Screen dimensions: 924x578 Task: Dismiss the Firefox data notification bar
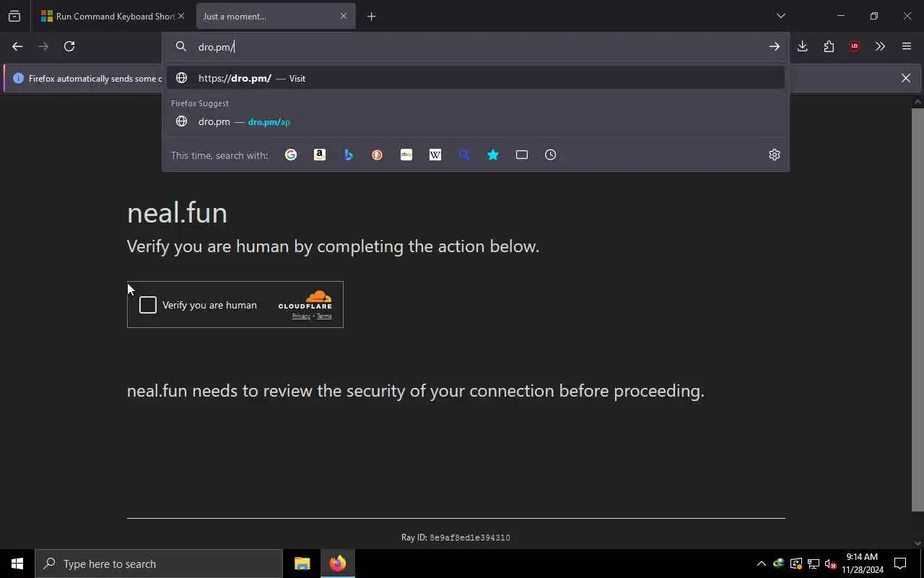905,78
